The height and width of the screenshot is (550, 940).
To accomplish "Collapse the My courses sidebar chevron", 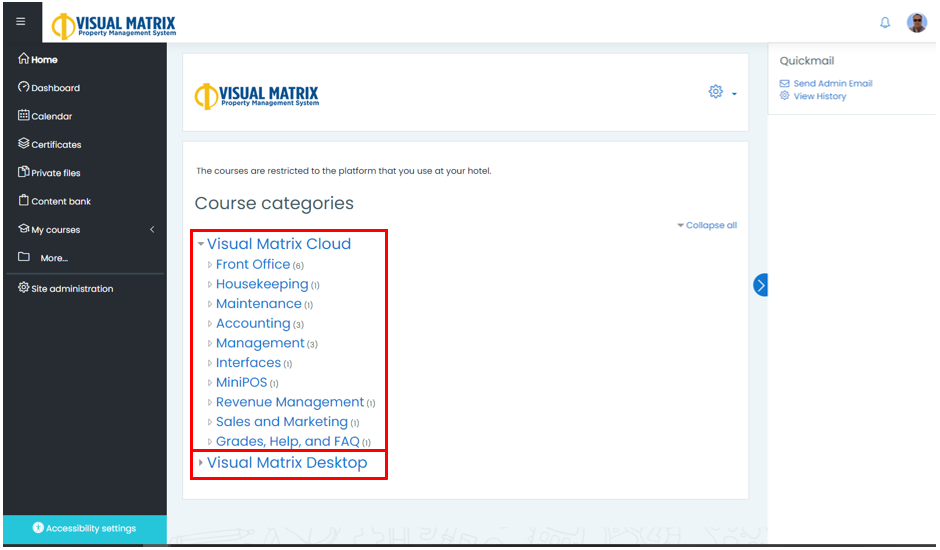I will [152, 230].
